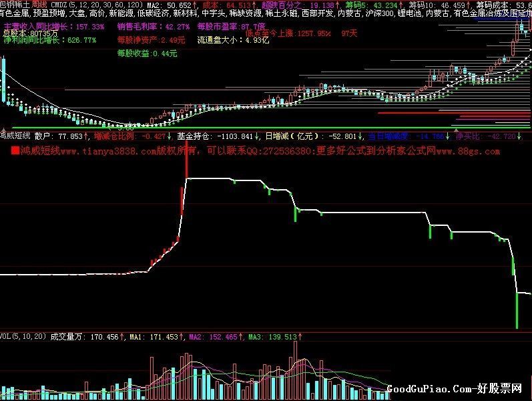Click the tallest volume bar in VOL panel

(295, 370)
